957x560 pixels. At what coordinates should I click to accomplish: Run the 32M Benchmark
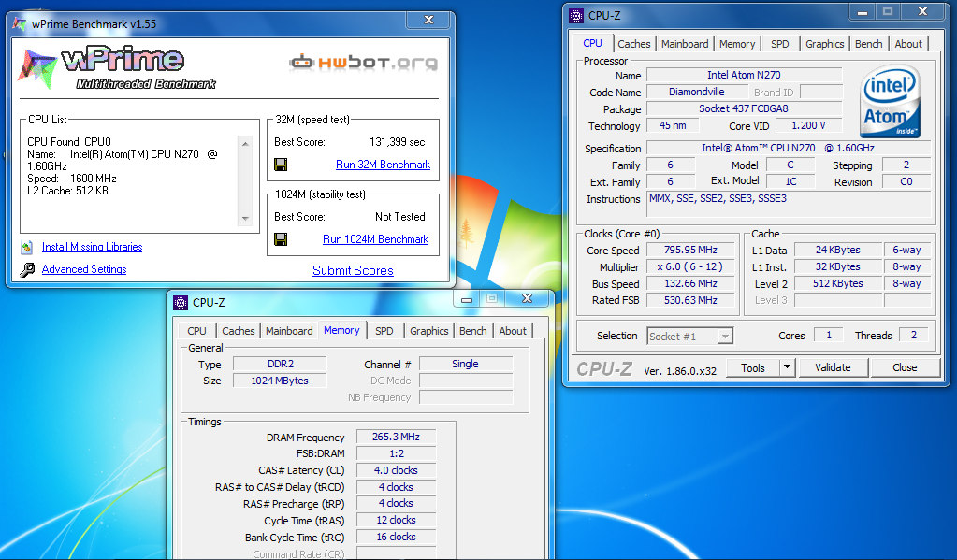pyautogui.click(x=383, y=165)
